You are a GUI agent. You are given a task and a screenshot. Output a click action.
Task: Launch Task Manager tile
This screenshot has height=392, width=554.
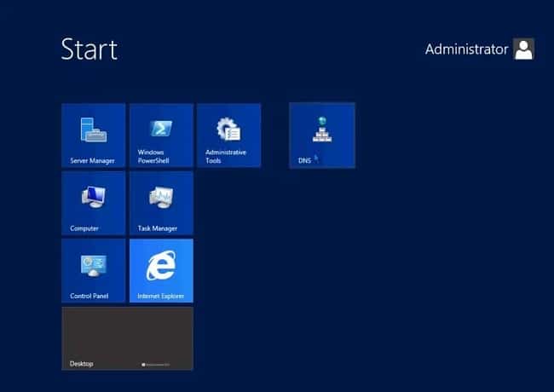tap(161, 203)
